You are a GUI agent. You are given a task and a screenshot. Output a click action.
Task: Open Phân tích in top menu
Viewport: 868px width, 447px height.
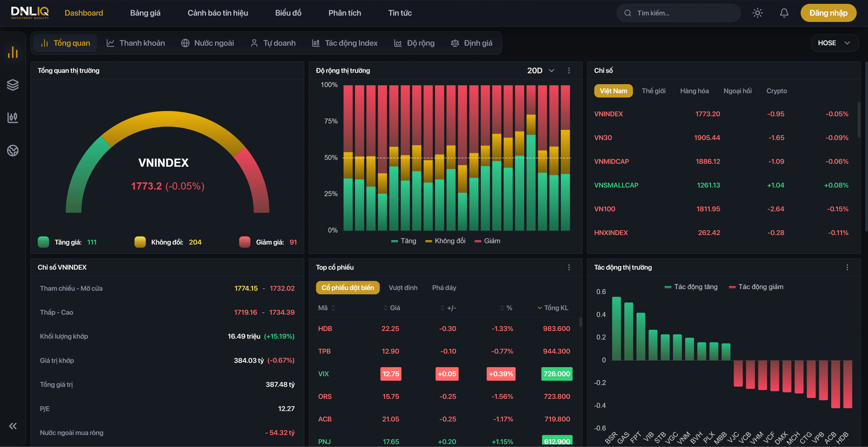point(345,13)
